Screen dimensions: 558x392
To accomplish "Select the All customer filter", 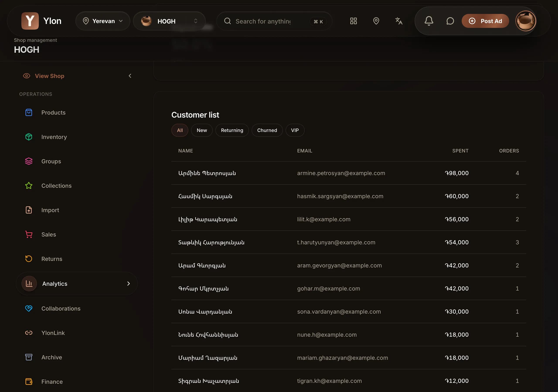I will (x=180, y=130).
